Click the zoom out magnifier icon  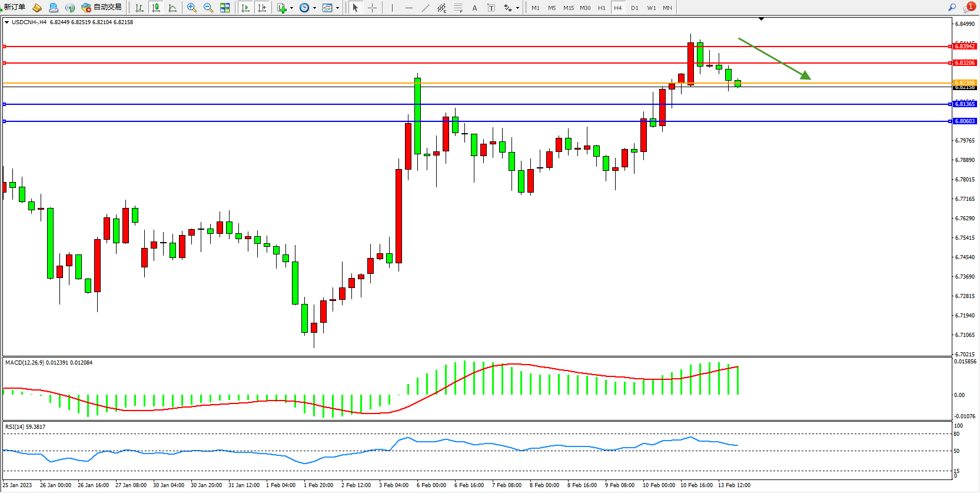(208, 8)
